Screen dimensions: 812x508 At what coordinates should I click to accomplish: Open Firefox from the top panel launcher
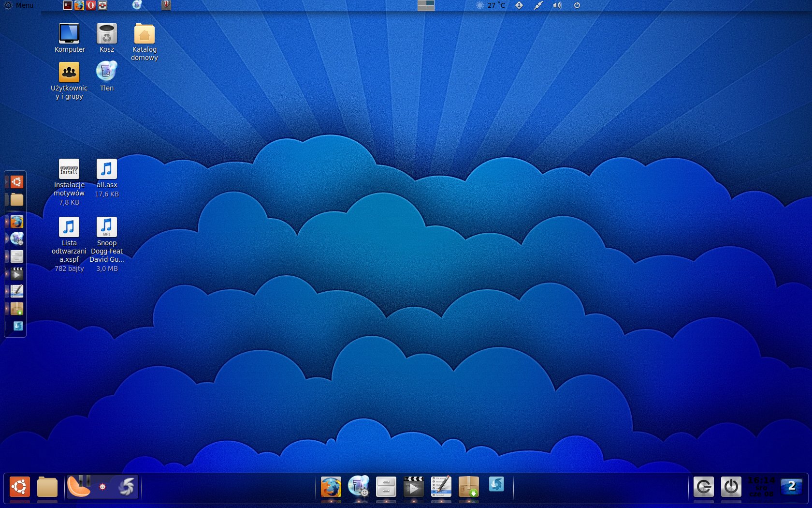(x=79, y=5)
